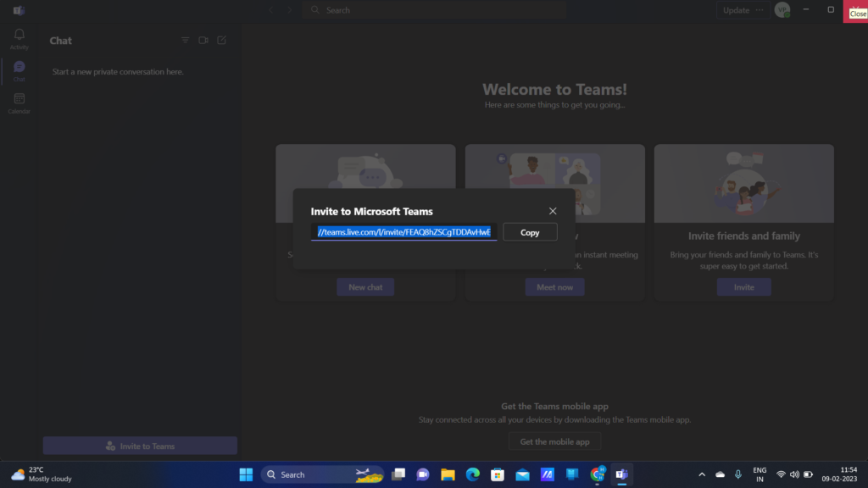Image resolution: width=868 pixels, height=488 pixels.
Task: Click the Microsoft Teams taskbar icon
Action: coord(622,474)
